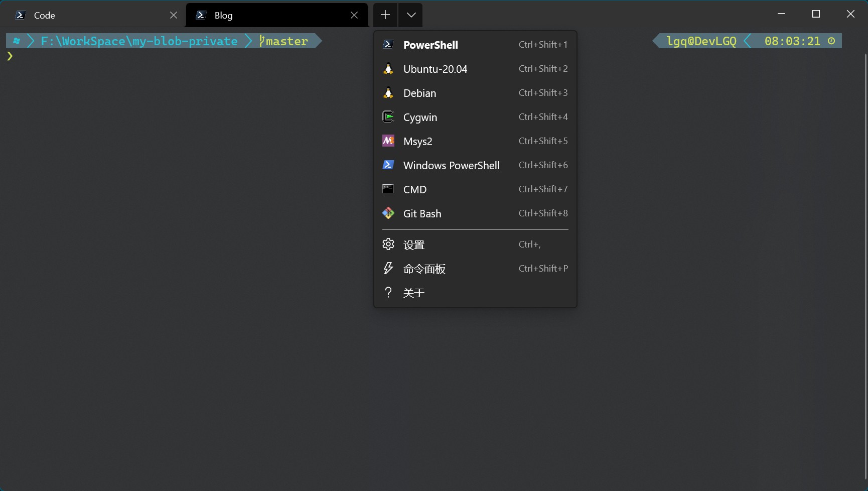Image resolution: width=868 pixels, height=491 pixels.
Task: Click the Ctrl+Shift+P shortcut label
Action: click(543, 269)
